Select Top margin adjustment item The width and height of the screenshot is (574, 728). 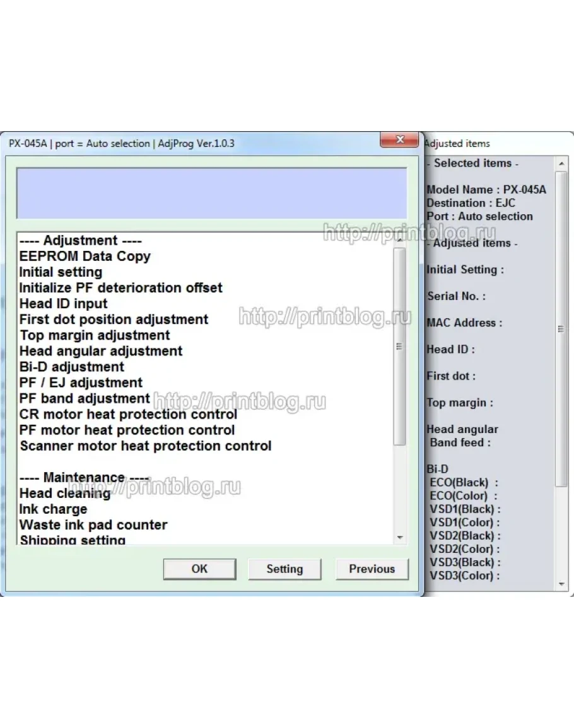pos(95,335)
